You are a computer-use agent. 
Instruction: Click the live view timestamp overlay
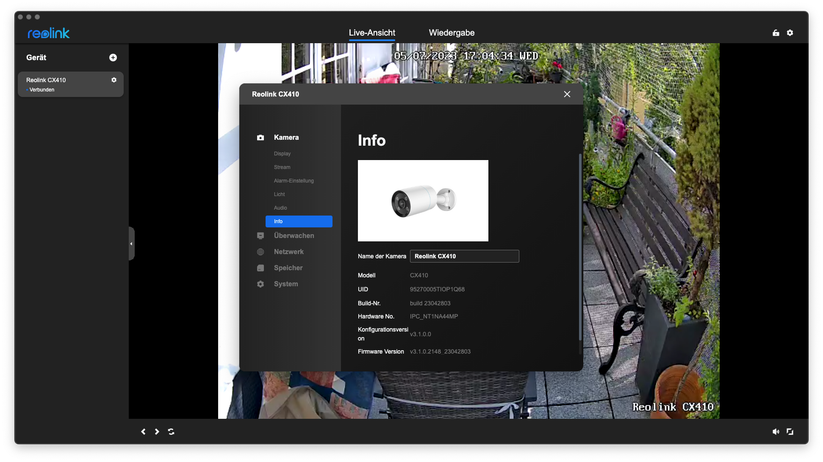466,56
